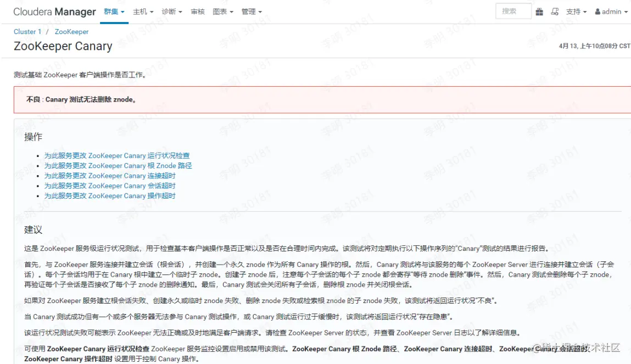Click the 建议 section heading
Screen dimensions: 631x364
(x=33, y=229)
